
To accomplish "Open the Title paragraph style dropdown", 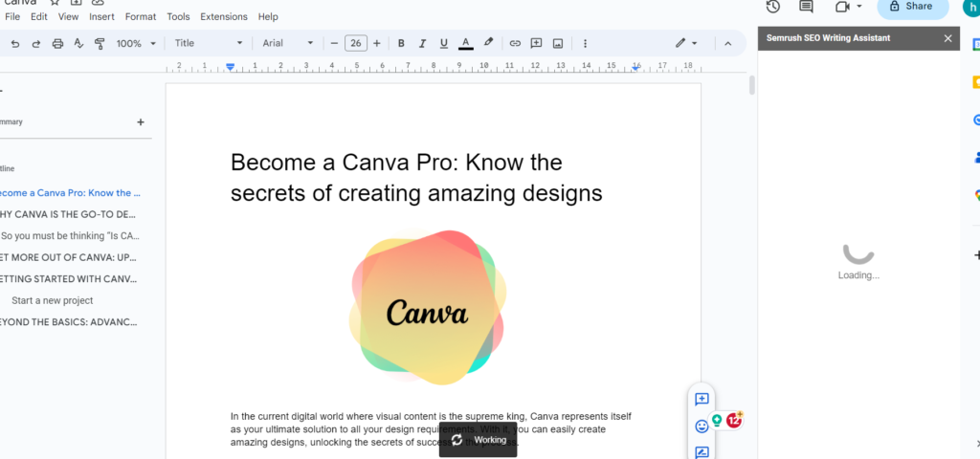I will click(x=208, y=43).
